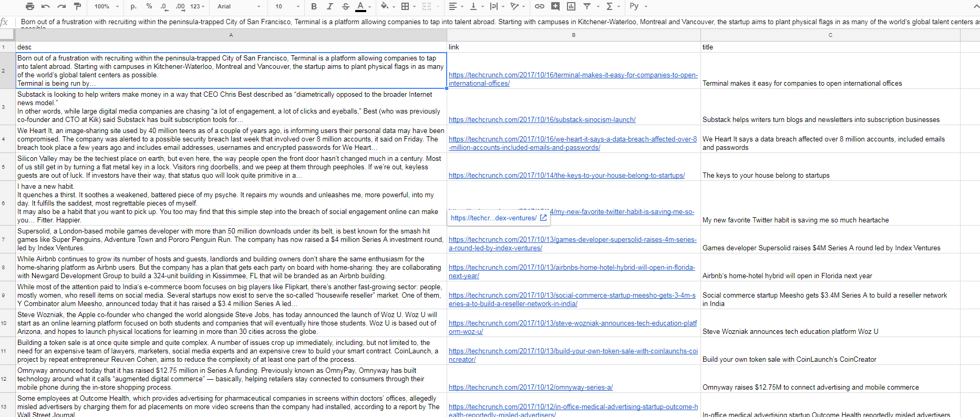
Task: Toggle italic formatting
Action: click(x=329, y=6)
